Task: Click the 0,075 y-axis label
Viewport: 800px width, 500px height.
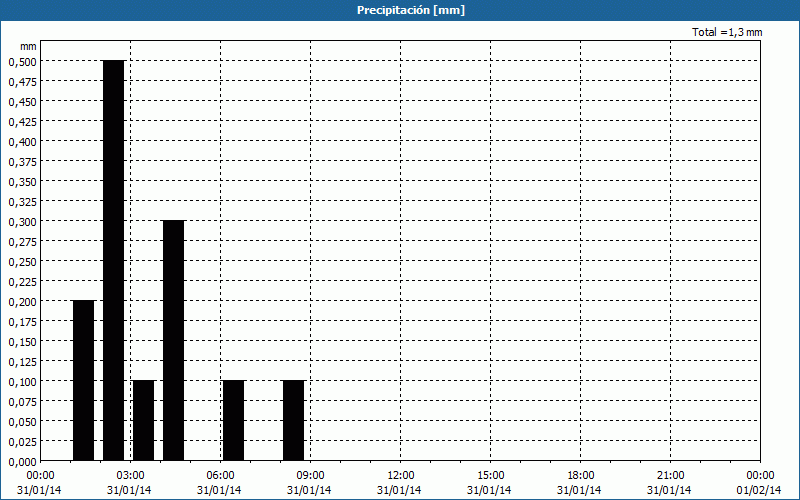Action: (22, 402)
